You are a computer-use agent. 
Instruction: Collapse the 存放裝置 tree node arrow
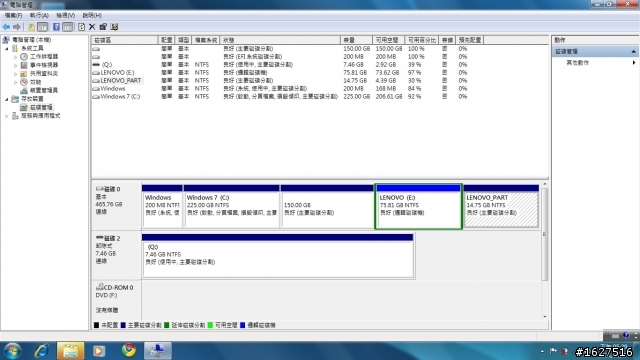pos(7,99)
